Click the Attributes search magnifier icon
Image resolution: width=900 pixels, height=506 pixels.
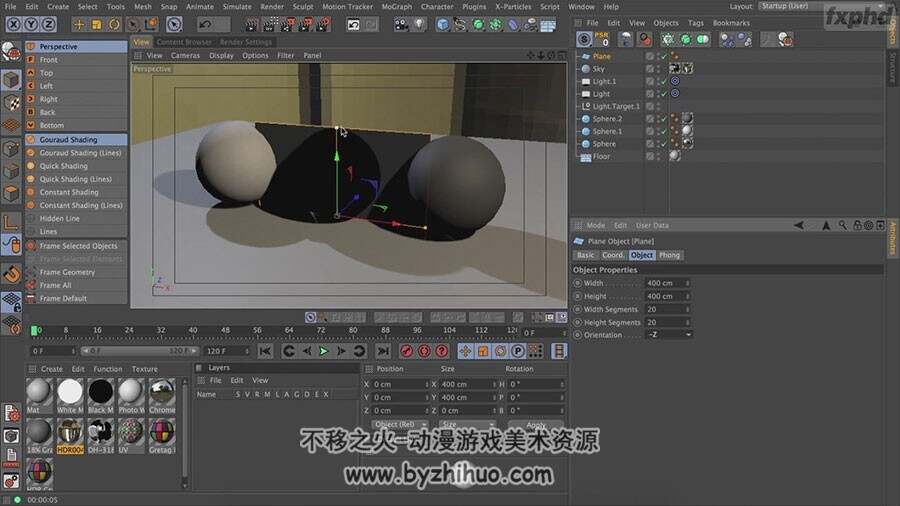tap(843, 225)
